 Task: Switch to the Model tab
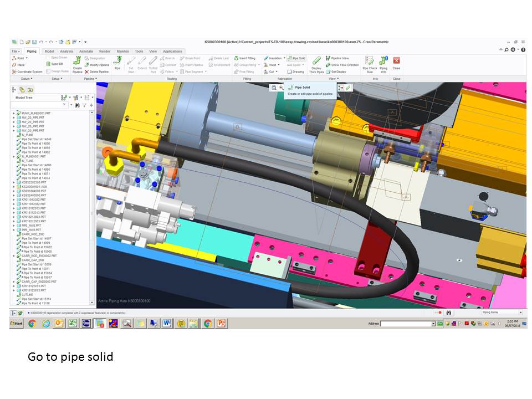49,51
